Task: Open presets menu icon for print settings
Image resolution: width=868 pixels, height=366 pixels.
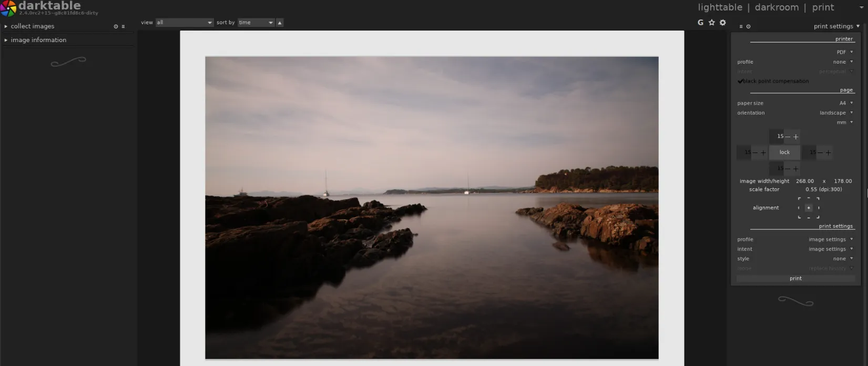Action: (741, 26)
